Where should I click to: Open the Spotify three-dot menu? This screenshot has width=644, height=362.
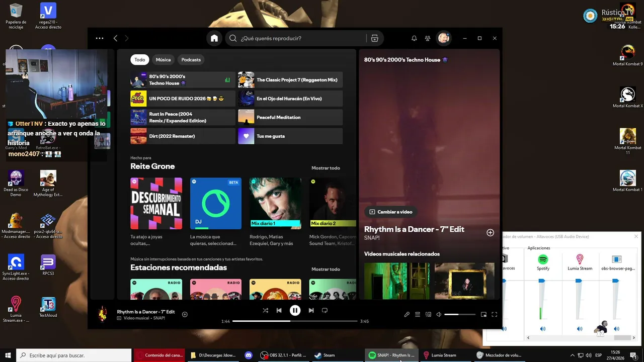tap(100, 38)
